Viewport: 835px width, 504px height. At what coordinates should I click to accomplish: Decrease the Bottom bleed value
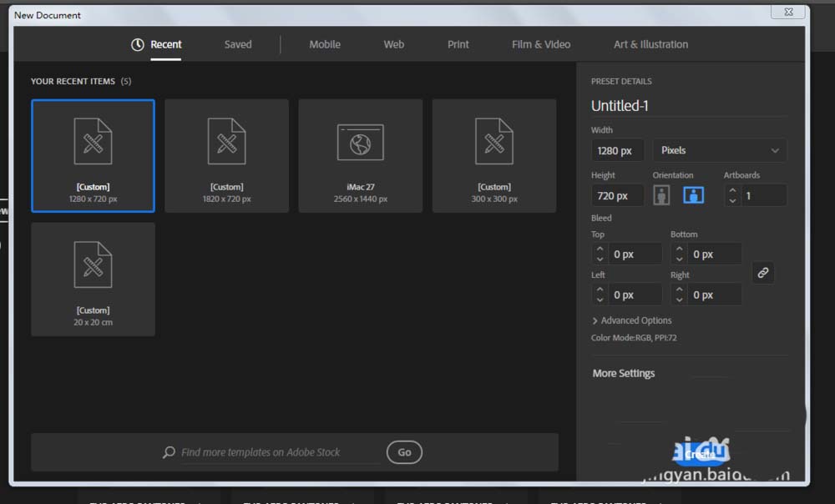680,260
